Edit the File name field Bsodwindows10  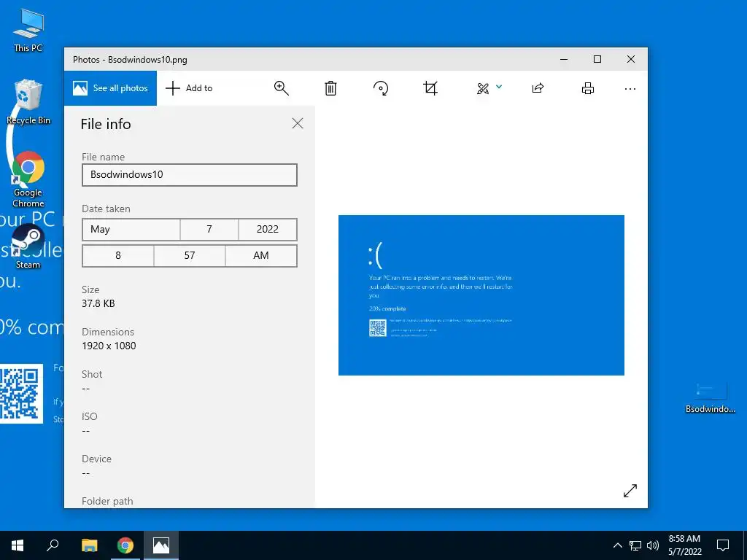point(190,175)
